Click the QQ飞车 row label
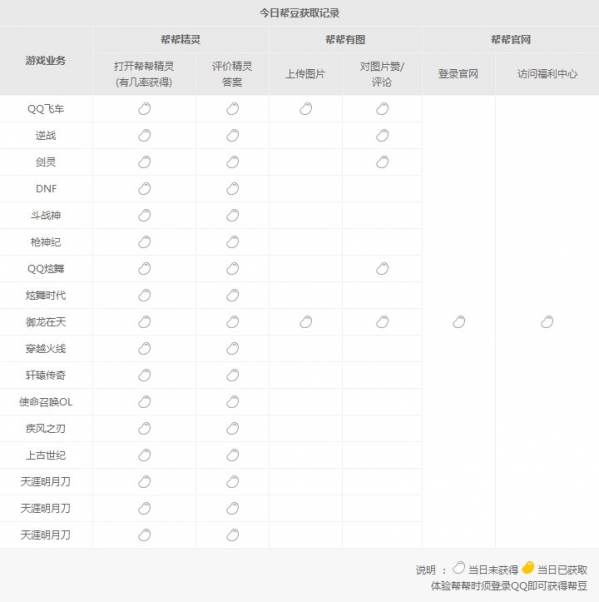The image size is (599, 602). tap(46, 109)
